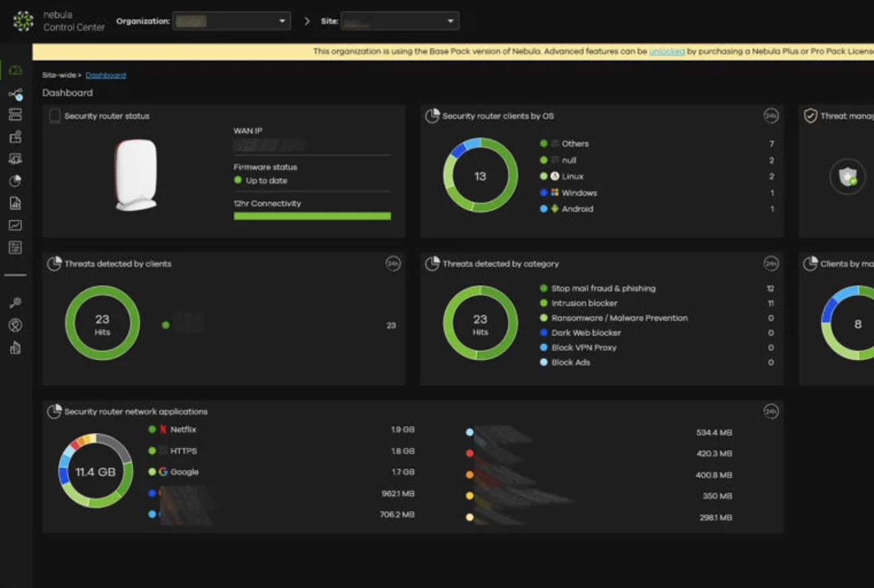Image resolution: width=874 pixels, height=588 pixels.
Task: Change 24h range on clients by OS
Action: click(x=771, y=116)
